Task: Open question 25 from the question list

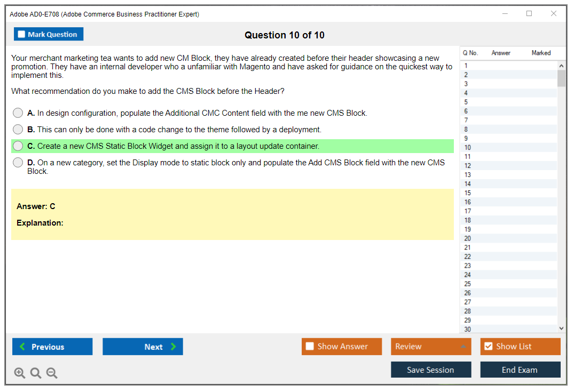Action: coord(468,284)
